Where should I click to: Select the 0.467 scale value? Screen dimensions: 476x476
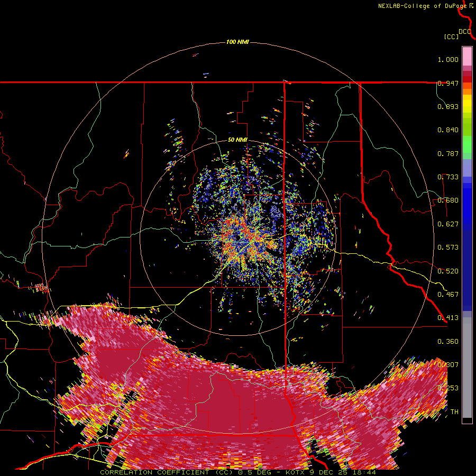tap(448, 295)
